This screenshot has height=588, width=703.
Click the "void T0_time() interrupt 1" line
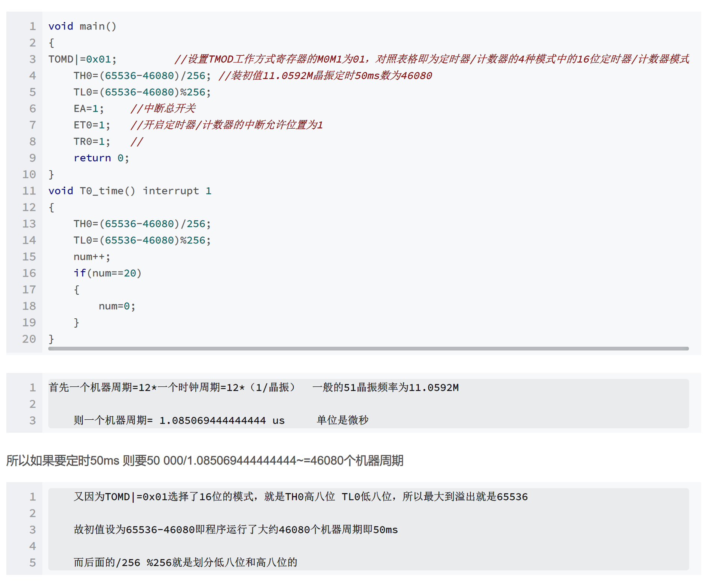tap(130, 191)
